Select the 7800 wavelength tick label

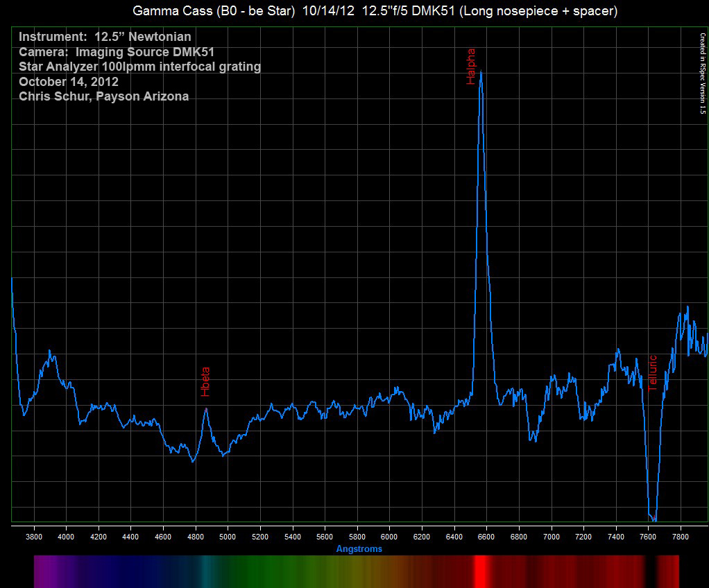[680, 537]
